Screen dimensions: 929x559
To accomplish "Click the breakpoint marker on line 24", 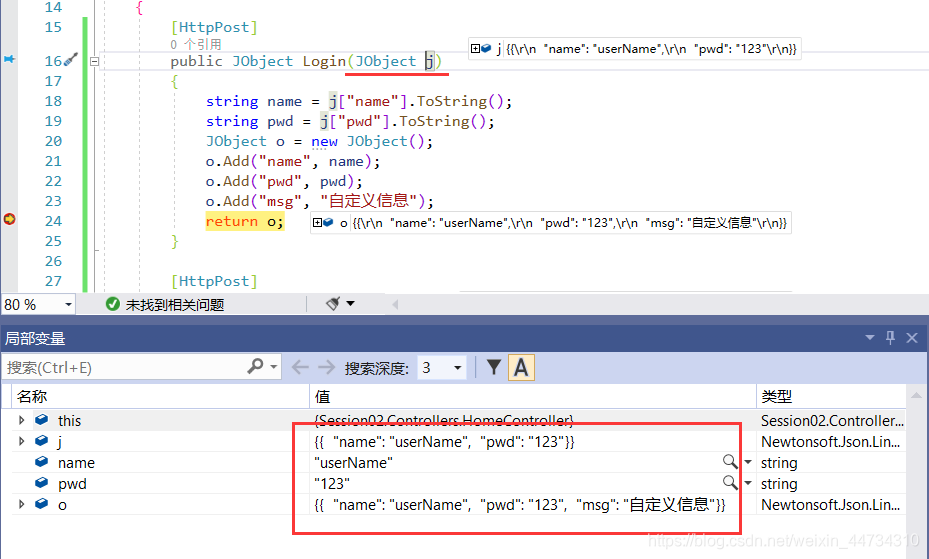I will coord(9,219).
